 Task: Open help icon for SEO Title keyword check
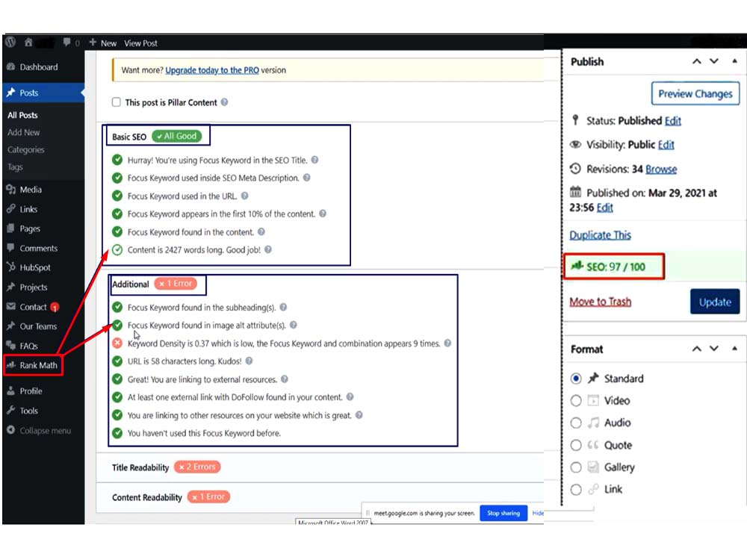coord(315,160)
